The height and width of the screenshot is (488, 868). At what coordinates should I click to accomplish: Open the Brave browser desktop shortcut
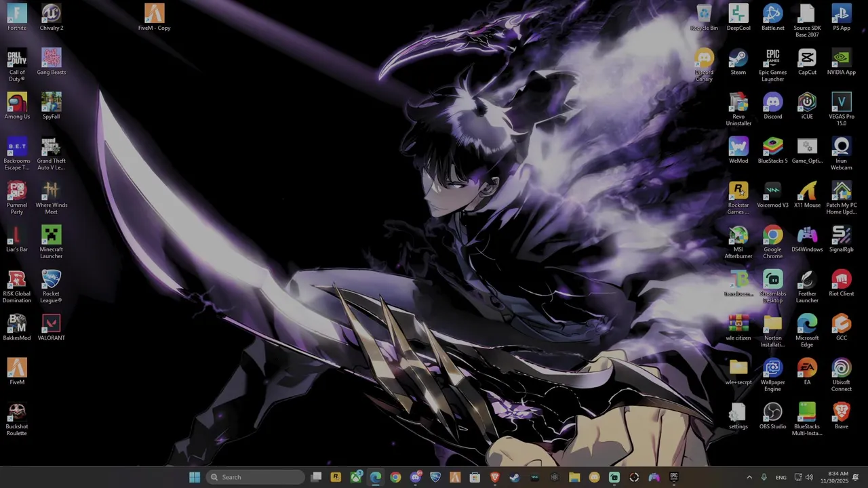(842, 415)
